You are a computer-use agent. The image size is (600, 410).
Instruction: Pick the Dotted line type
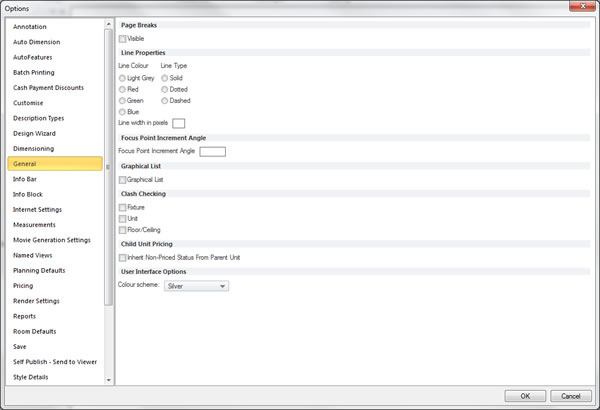165,89
